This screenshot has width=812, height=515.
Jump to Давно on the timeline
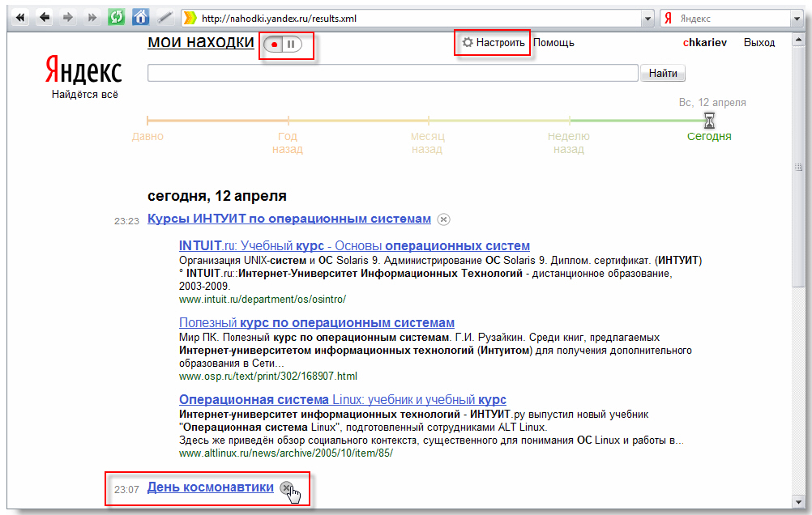click(x=147, y=136)
